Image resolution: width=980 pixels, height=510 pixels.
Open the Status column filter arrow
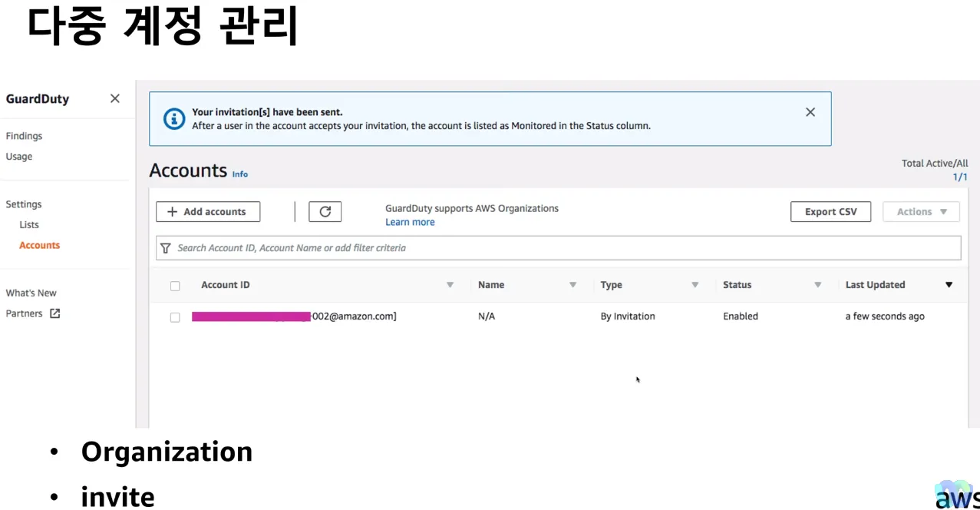tap(818, 285)
